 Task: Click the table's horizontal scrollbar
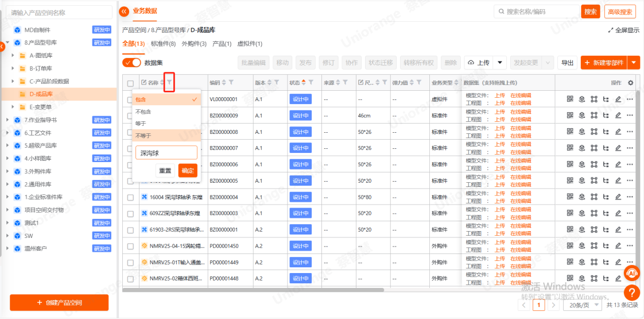coord(253,290)
